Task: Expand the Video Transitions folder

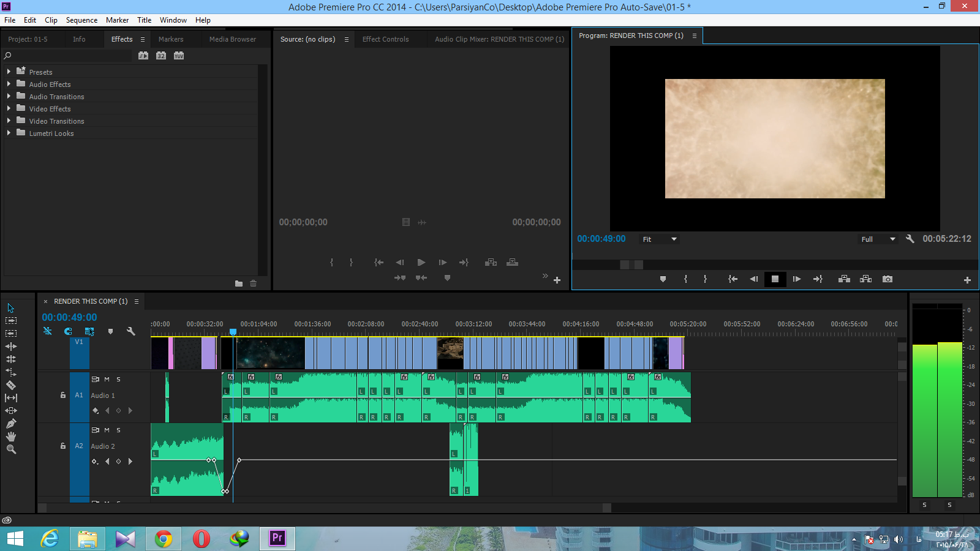Action: pos(9,121)
